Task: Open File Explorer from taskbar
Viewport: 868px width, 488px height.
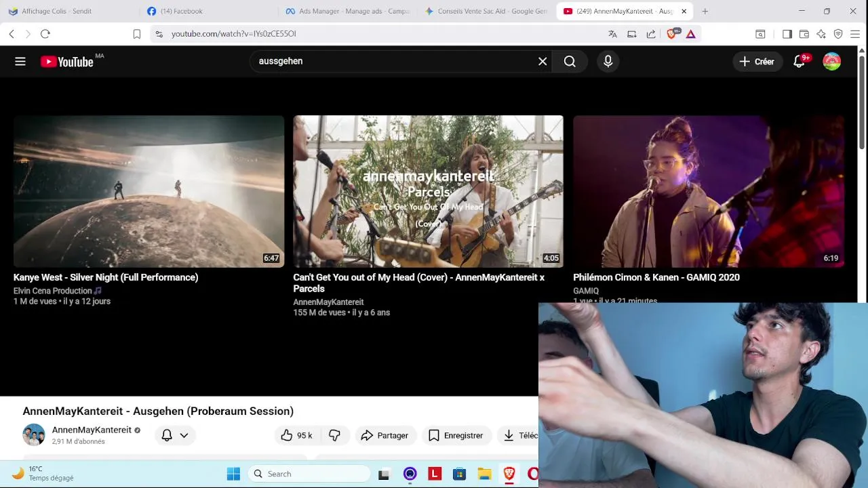Action: click(484, 474)
